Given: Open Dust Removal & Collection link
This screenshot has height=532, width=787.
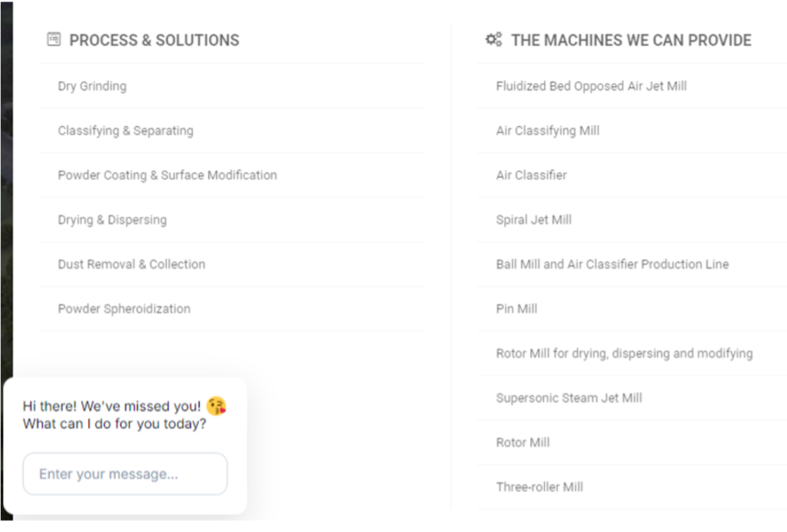Looking at the screenshot, I should coord(131,264).
